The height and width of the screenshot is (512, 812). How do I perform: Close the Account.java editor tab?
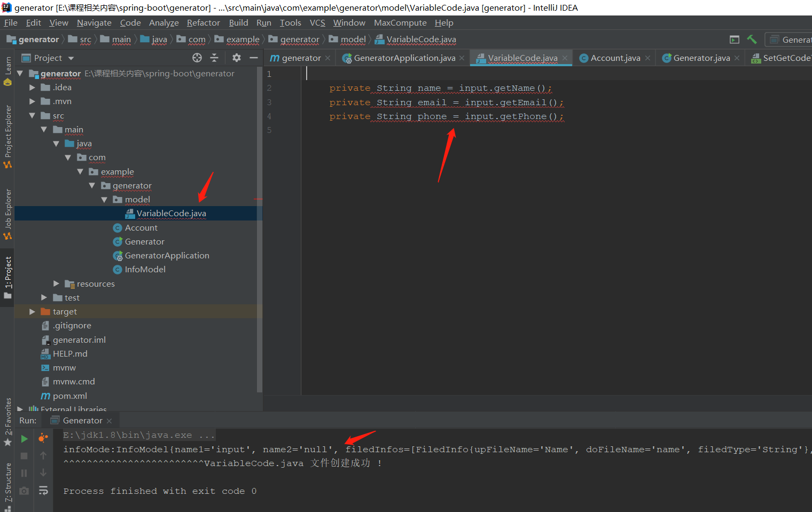tap(648, 58)
